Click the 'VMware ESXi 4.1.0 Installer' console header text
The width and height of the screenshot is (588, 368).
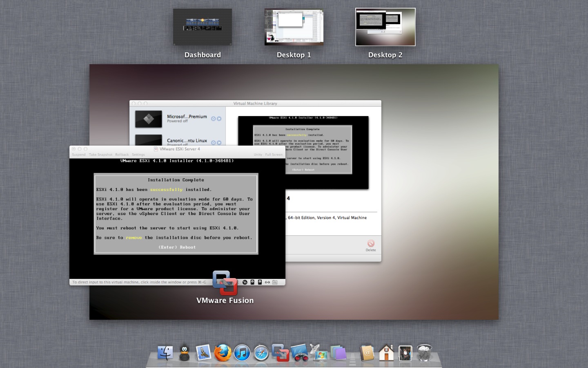[x=177, y=161]
